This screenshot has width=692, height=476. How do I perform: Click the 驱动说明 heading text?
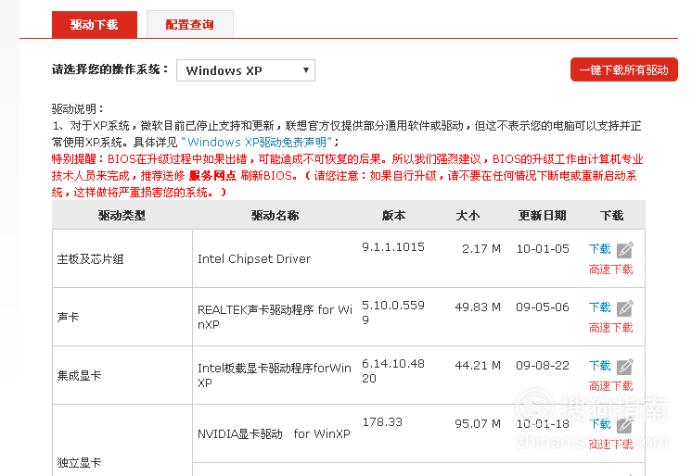(x=78, y=109)
